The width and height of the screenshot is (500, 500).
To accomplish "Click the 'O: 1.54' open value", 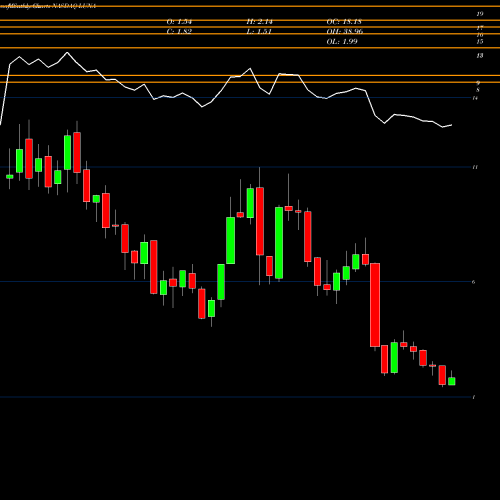I will (x=179, y=22).
